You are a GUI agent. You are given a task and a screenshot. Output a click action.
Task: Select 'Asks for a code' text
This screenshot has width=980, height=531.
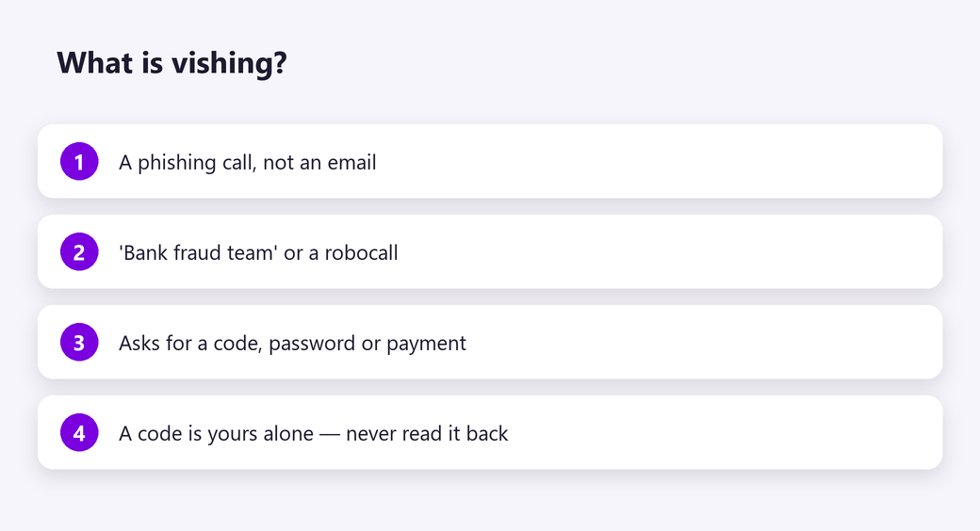[190, 344]
